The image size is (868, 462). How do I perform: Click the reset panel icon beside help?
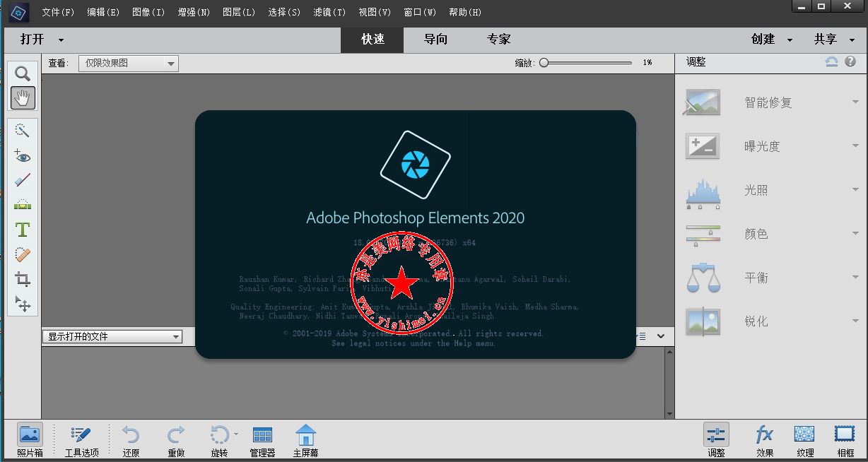pyautogui.click(x=832, y=62)
